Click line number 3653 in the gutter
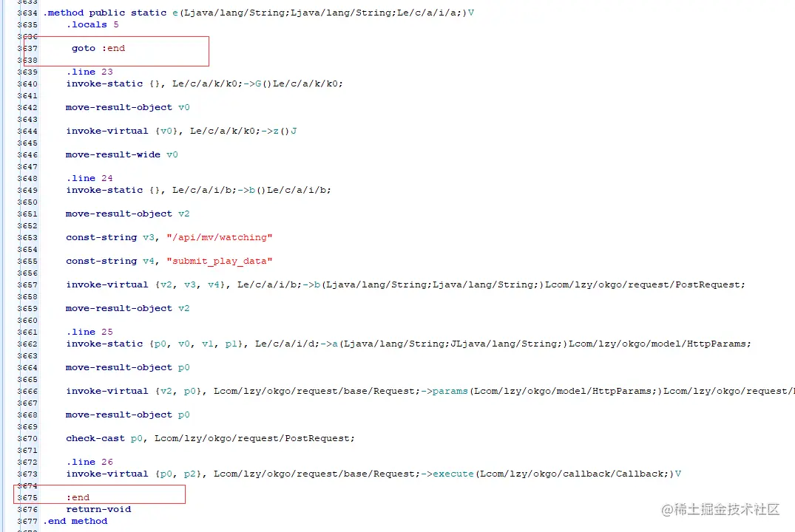The image size is (795, 532). click(x=27, y=238)
